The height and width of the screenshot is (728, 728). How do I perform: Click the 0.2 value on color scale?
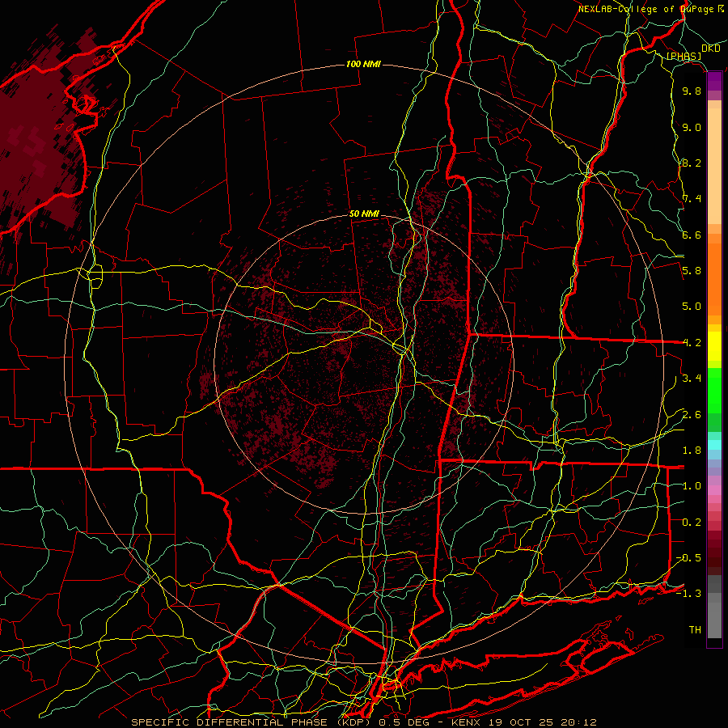[x=692, y=523]
